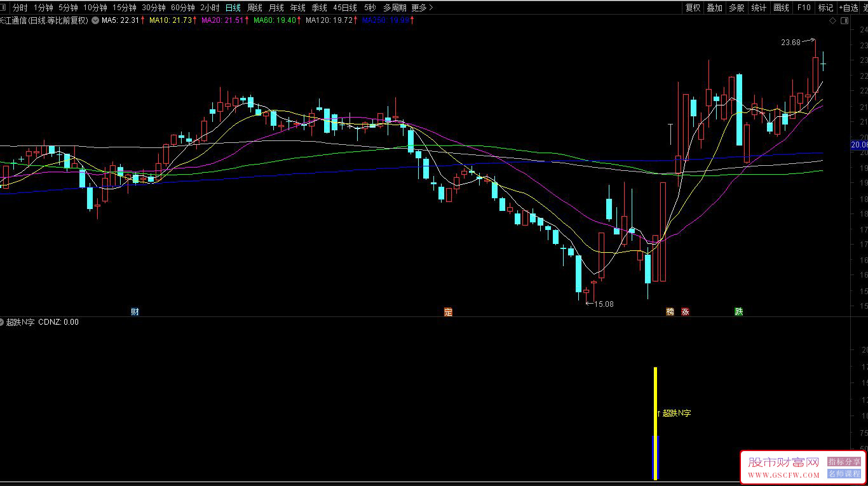The height and width of the screenshot is (486, 868).
Task: Click the 财 info marker below chart
Action: click(135, 311)
